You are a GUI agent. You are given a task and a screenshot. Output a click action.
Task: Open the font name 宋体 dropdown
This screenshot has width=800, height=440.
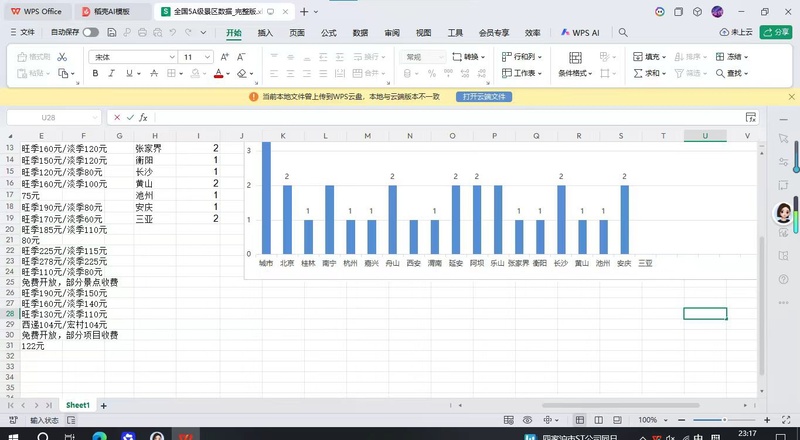click(x=133, y=57)
